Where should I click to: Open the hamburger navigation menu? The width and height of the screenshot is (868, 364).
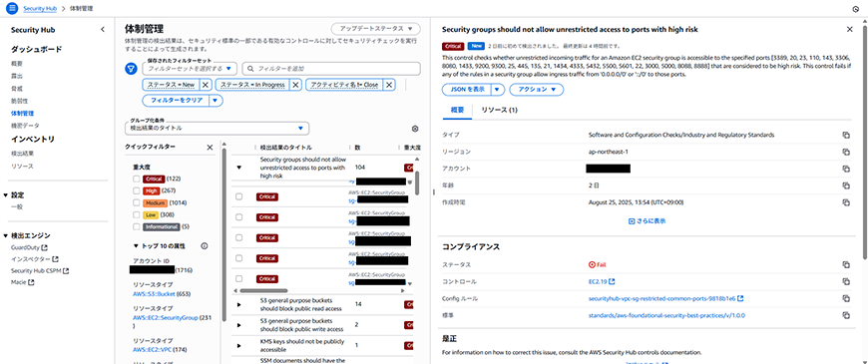[x=13, y=9]
